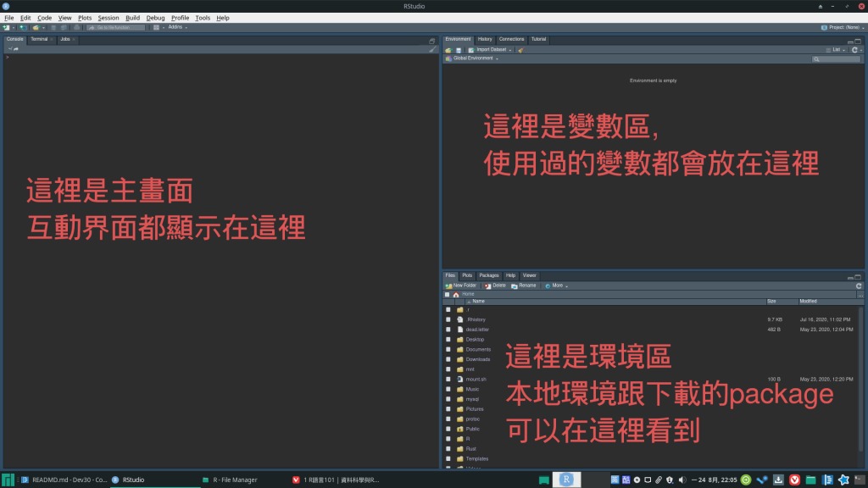Check the box next to Downloads
The height and width of the screenshot is (488, 868).
pyautogui.click(x=448, y=359)
